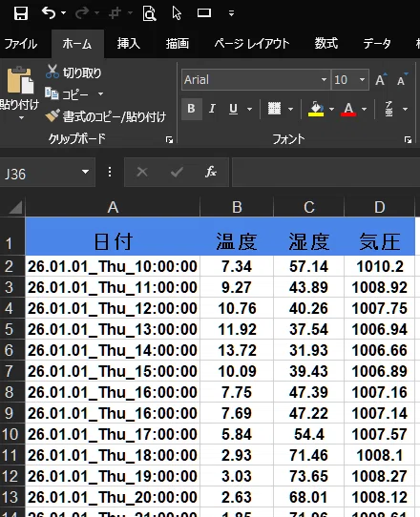420x517 pixels.
Task: Switch to the 挿入 ribbon tab
Action: [128, 44]
